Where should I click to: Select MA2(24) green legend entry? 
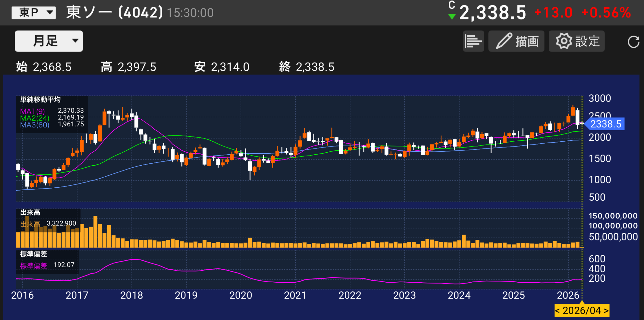click(34, 118)
